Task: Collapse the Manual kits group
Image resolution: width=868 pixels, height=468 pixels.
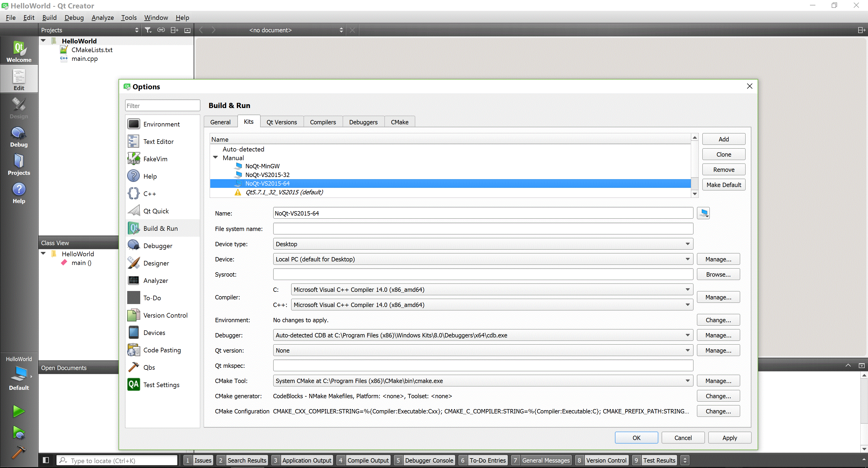Action: 216,157
